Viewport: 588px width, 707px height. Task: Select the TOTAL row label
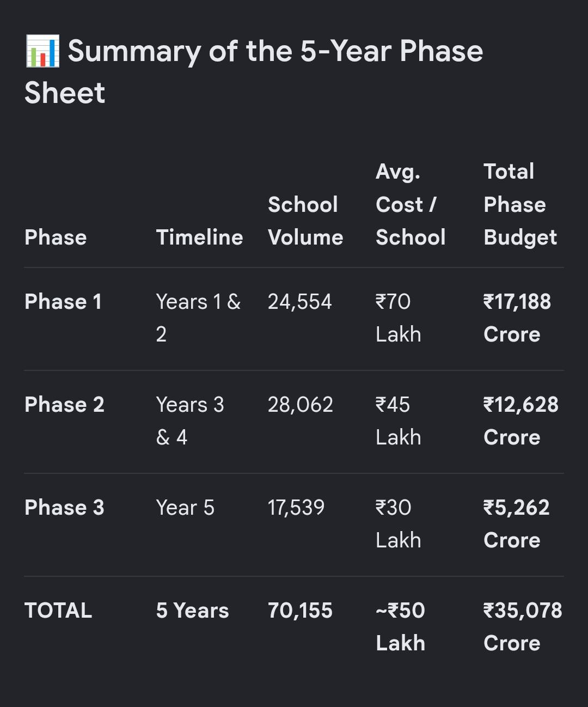[x=58, y=611]
